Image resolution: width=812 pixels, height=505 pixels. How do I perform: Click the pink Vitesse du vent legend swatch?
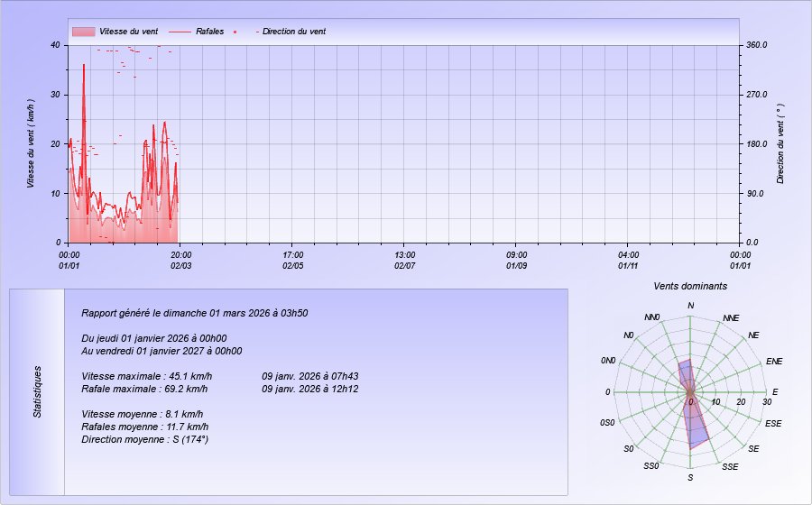(83, 32)
